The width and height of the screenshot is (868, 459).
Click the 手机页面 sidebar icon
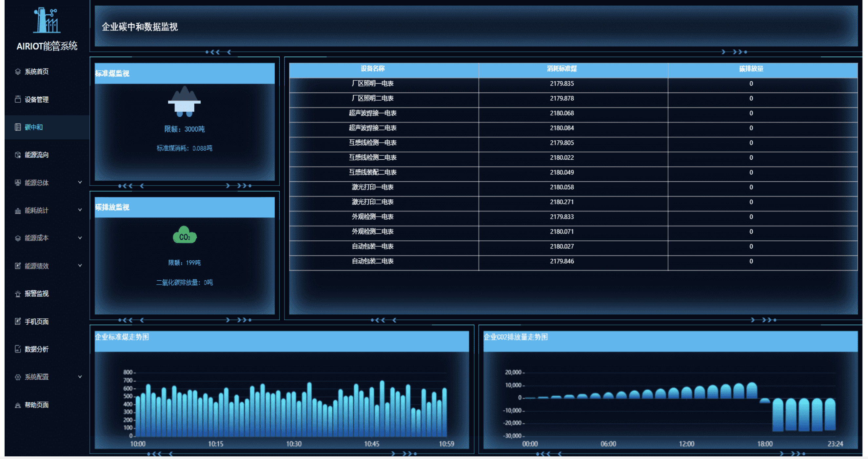[x=18, y=321]
